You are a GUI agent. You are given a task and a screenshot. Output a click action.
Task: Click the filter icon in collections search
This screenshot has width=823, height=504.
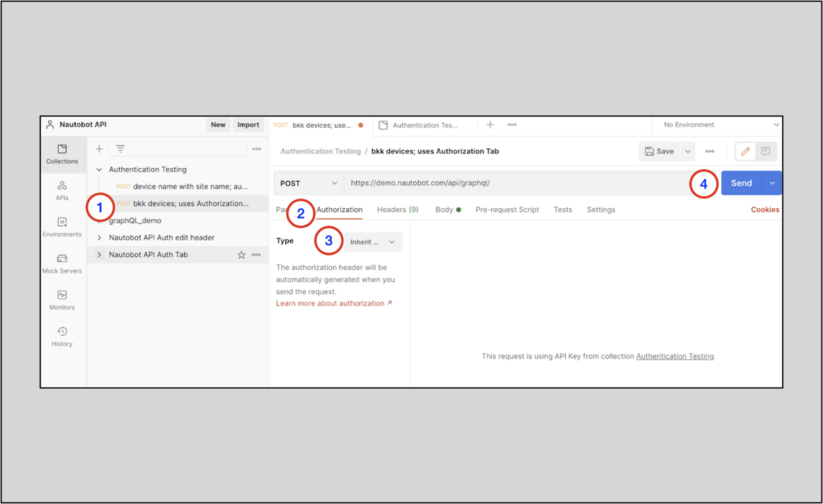click(x=121, y=149)
